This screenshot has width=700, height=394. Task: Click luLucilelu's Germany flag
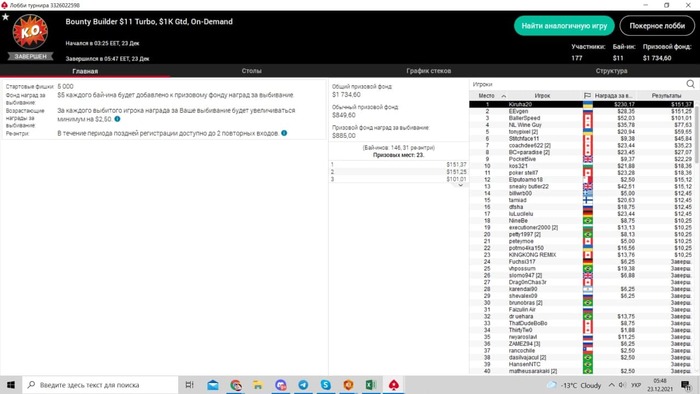click(588, 214)
